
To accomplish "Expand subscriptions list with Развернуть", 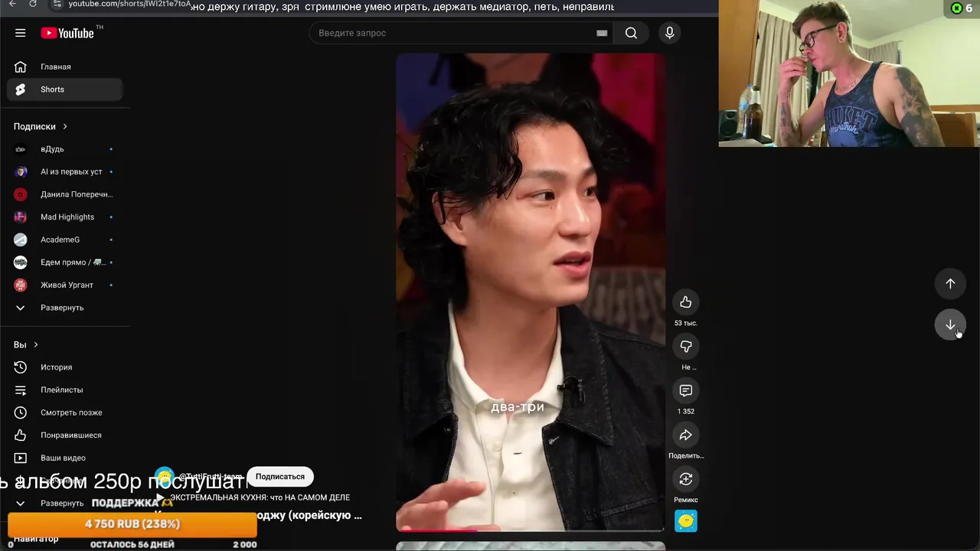I will click(x=65, y=308).
